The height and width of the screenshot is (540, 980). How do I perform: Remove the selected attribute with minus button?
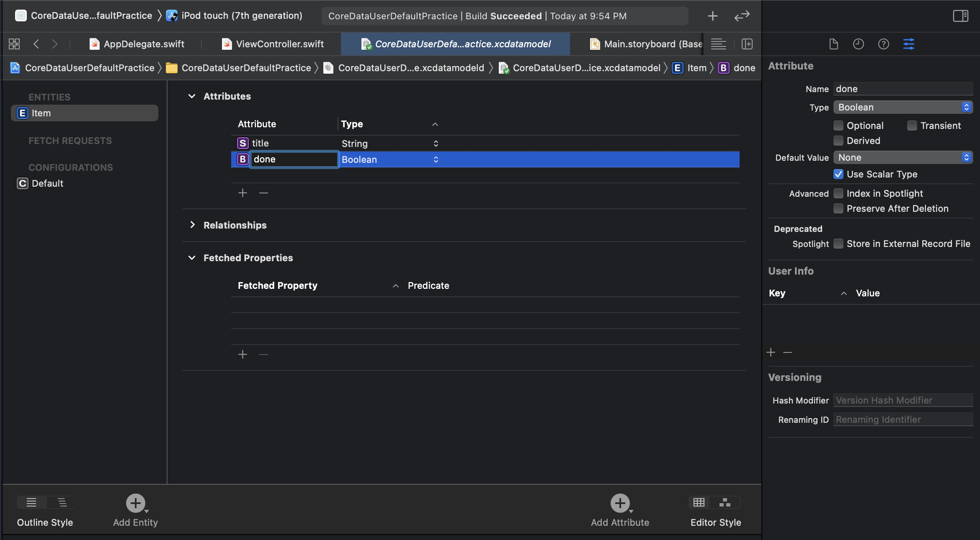click(263, 193)
